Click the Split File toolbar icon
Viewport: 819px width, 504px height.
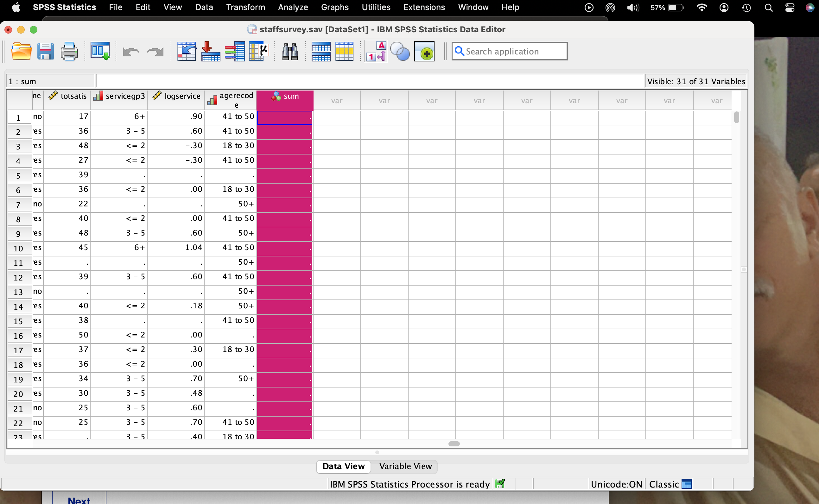pos(321,52)
